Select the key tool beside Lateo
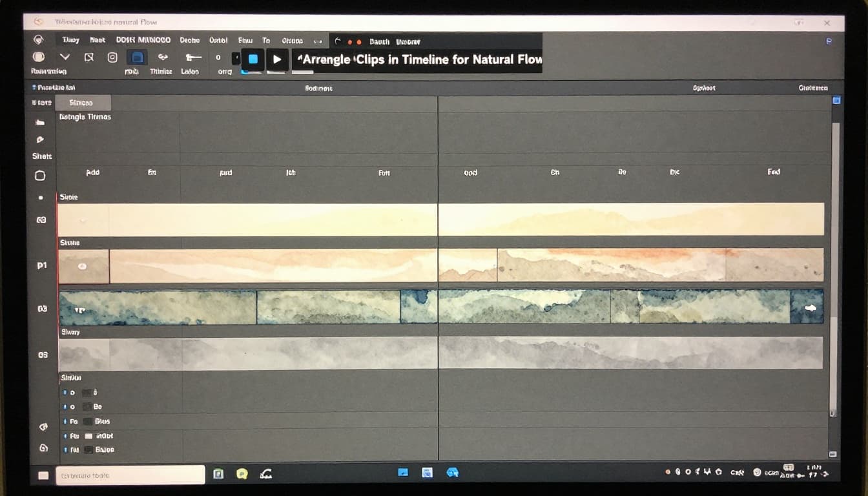 click(x=192, y=57)
